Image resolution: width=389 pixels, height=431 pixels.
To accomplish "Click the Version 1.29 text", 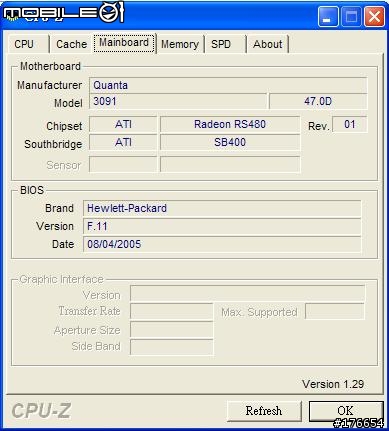I will 333,384.
